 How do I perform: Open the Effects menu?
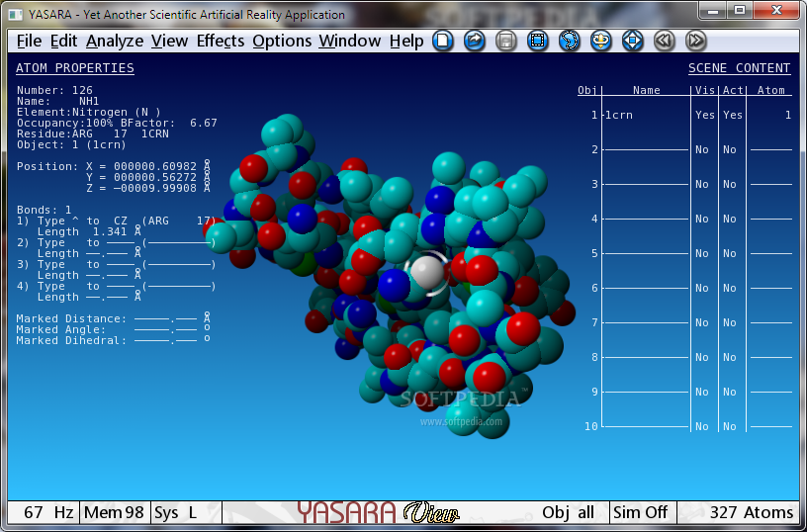(x=221, y=42)
